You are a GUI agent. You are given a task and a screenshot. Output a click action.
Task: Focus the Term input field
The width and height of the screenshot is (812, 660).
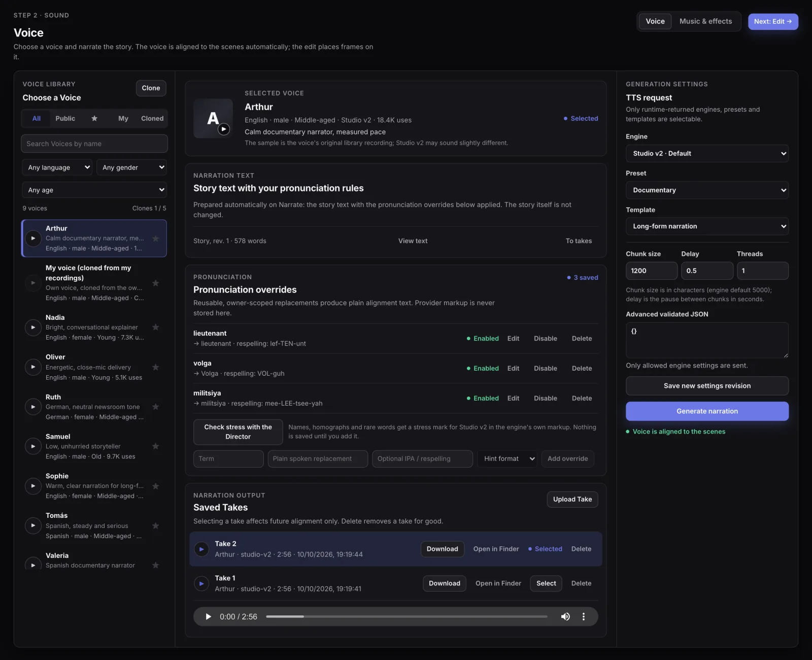228,458
